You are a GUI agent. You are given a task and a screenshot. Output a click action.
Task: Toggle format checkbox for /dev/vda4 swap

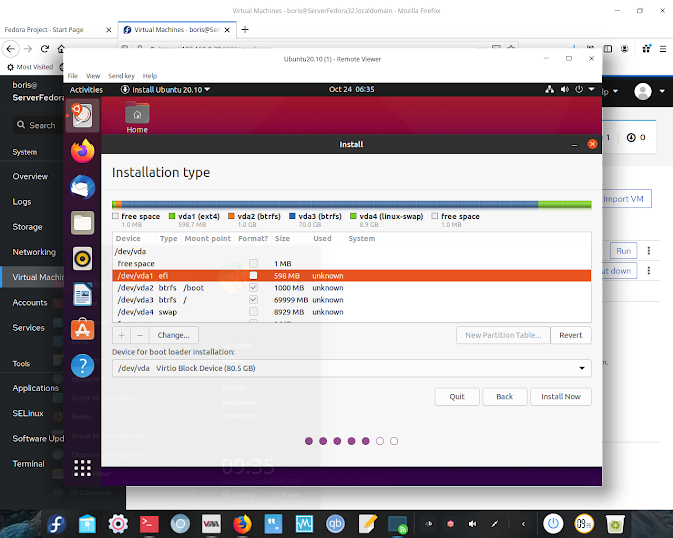(253, 311)
